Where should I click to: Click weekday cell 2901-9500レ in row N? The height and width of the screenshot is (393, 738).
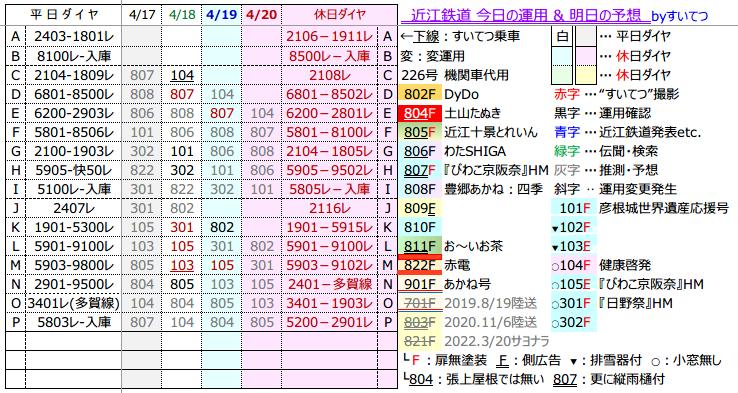(74, 284)
